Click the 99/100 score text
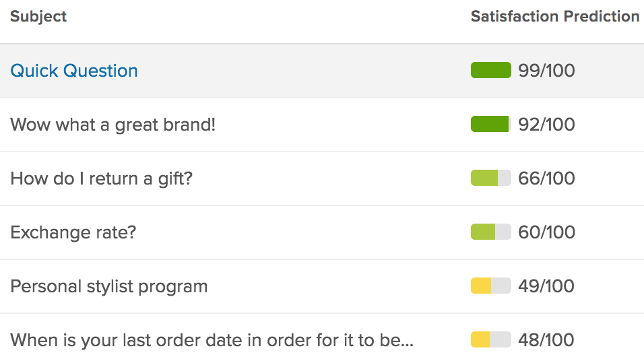This screenshot has height=361, width=644. (546, 71)
